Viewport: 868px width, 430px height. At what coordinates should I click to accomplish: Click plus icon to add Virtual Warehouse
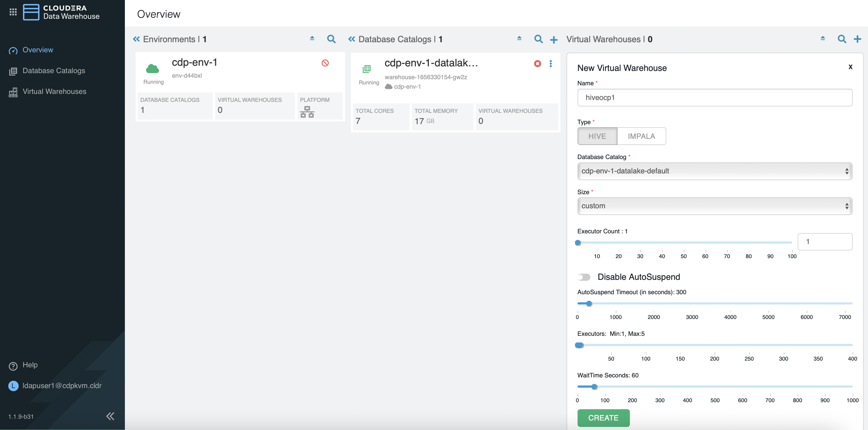coord(857,39)
